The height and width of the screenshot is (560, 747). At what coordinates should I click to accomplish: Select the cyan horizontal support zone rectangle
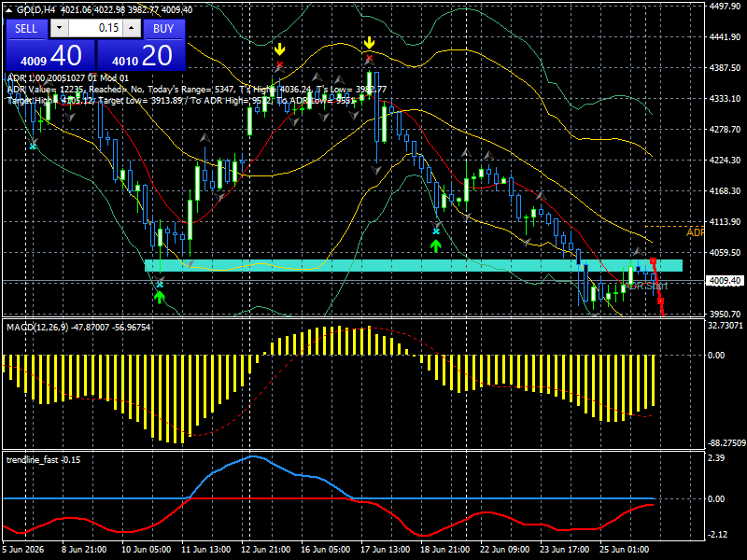click(413, 265)
